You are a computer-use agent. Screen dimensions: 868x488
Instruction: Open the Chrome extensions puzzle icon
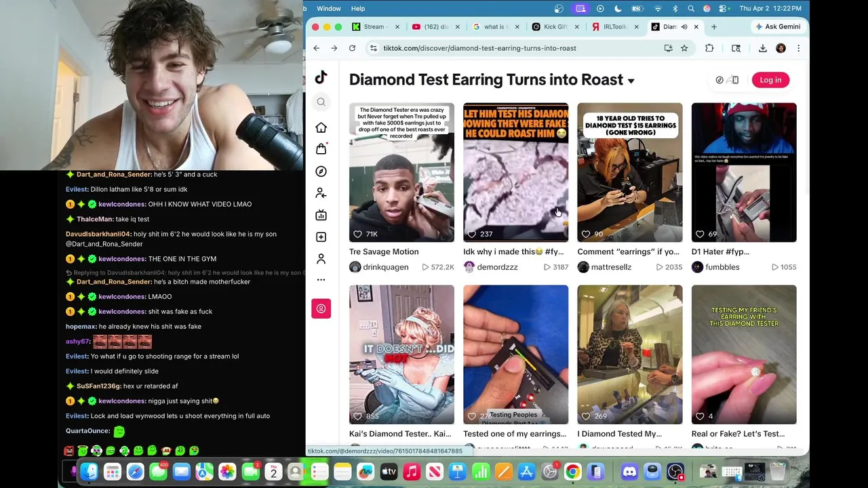coord(709,48)
